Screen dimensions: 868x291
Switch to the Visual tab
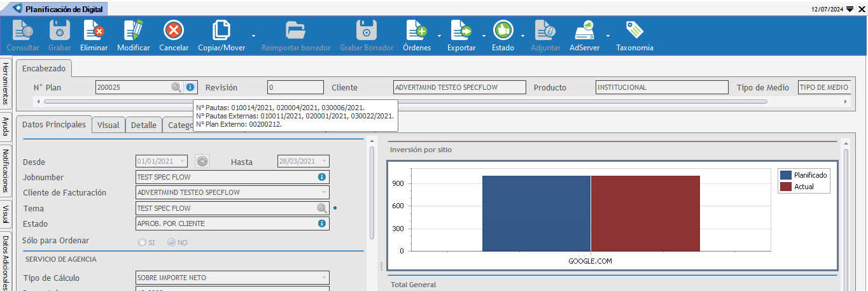(108, 125)
